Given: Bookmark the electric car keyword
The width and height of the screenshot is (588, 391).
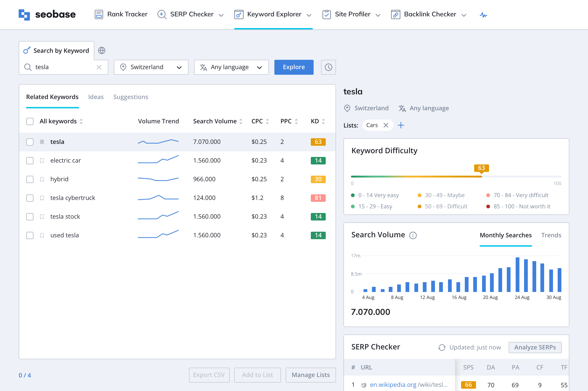Looking at the screenshot, I should (x=42, y=161).
